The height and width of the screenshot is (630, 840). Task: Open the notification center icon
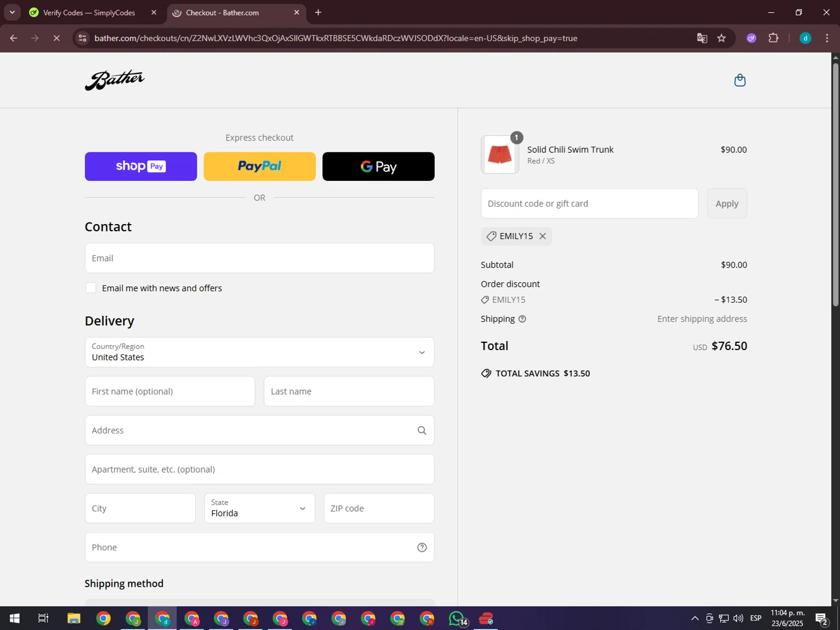tap(822, 619)
